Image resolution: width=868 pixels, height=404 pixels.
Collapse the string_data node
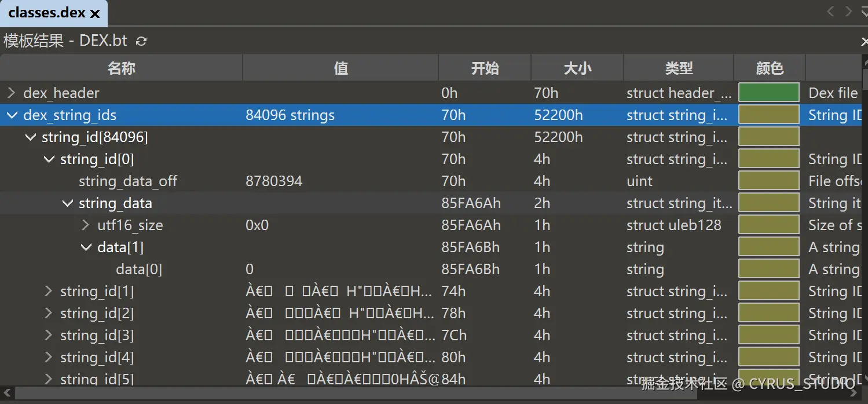67,203
